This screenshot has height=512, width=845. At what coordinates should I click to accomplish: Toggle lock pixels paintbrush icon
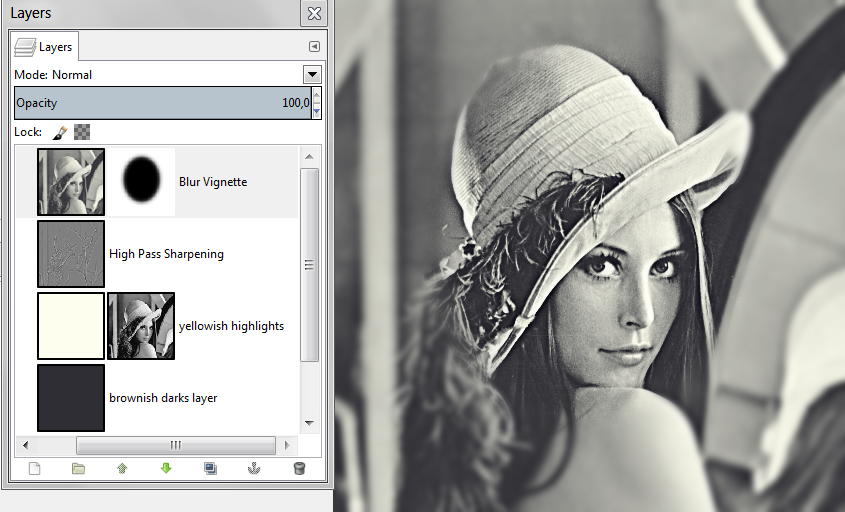60,132
